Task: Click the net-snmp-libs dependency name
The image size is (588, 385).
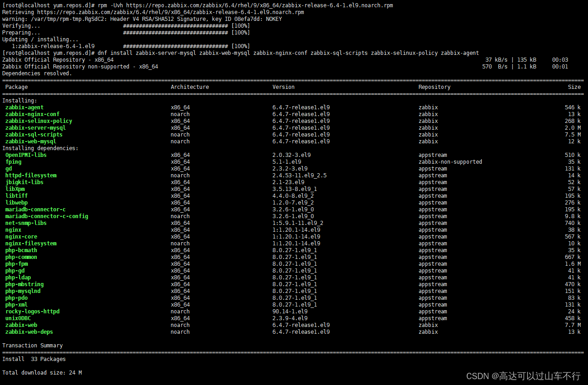Action: tap(26, 223)
